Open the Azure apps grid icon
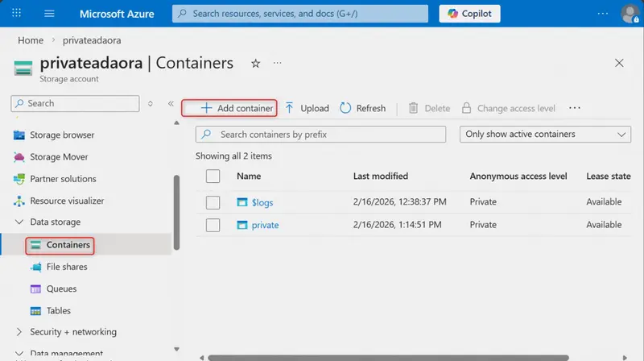Screen dimensions: 644x361 tap(16, 13)
